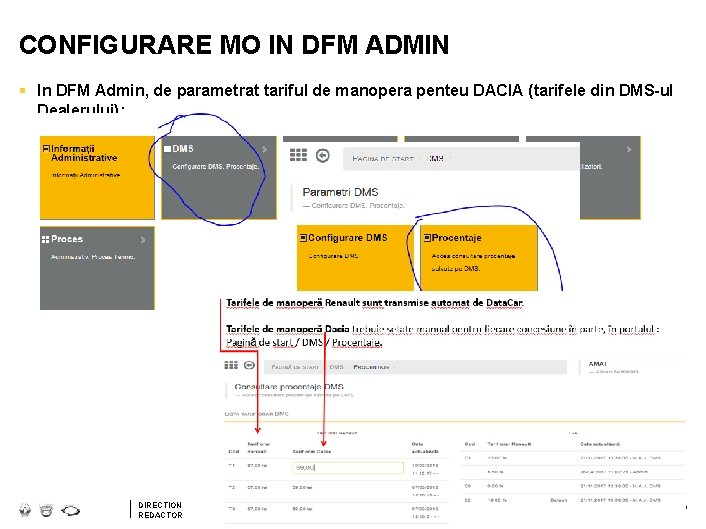
Task: Click the third oval logo in the footer
Action: [71, 511]
